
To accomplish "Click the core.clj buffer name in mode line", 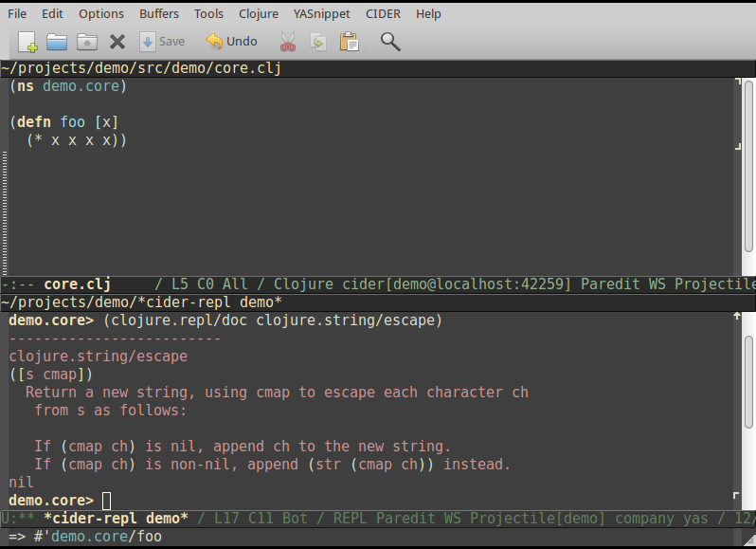I will point(77,284).
